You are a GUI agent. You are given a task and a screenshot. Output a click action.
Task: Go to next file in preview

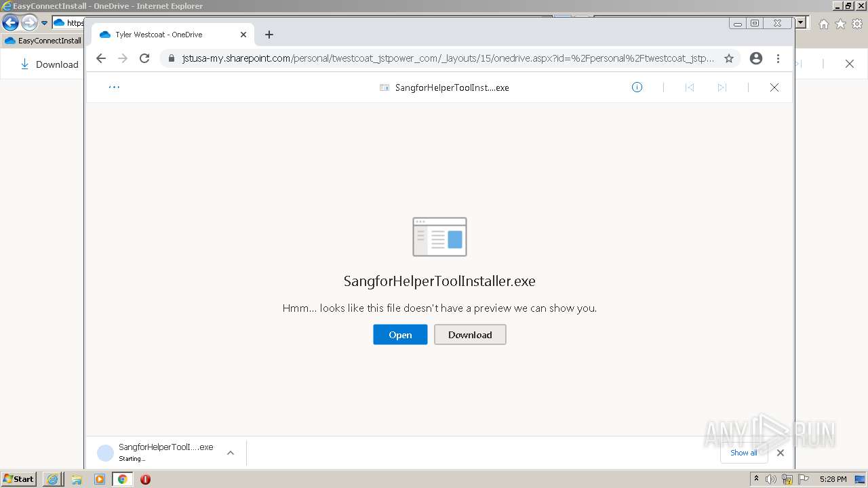[722, 87]
